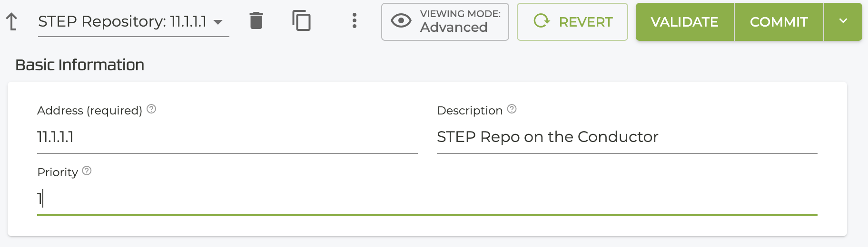The height and width of the screenshot is (247, 868).
Task: Click the question mark icon beside Priority
Action: pos(87,171)
